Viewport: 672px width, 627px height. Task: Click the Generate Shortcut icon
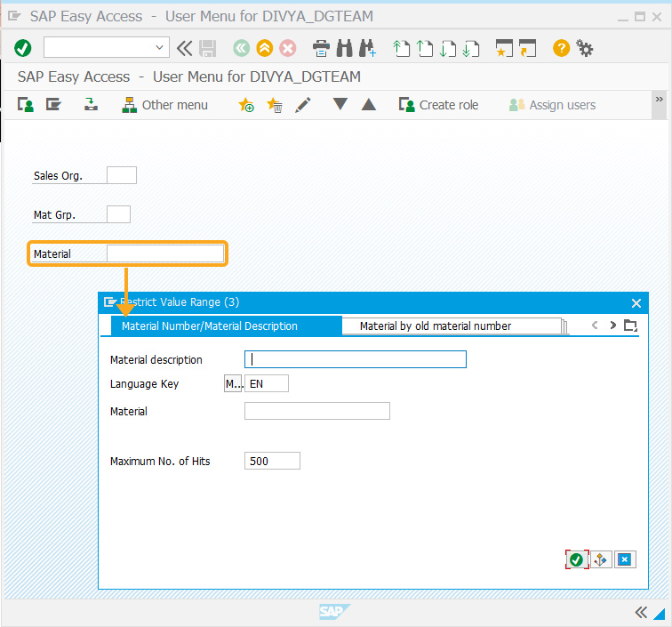tap(528, 48)
